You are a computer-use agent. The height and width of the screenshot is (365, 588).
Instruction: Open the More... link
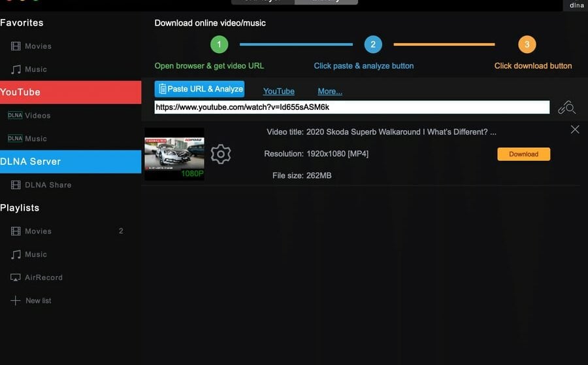pos(330,92)
